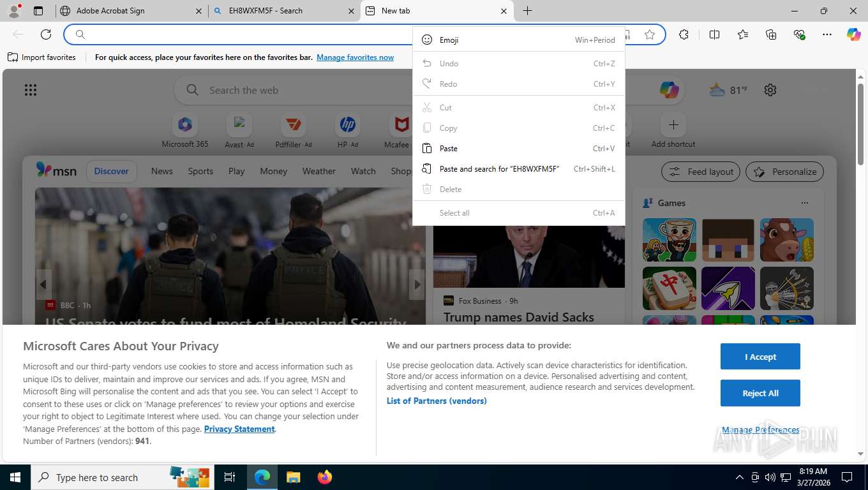
Task: Open the HP shortcut tile
Action: (x=348, y=131)
